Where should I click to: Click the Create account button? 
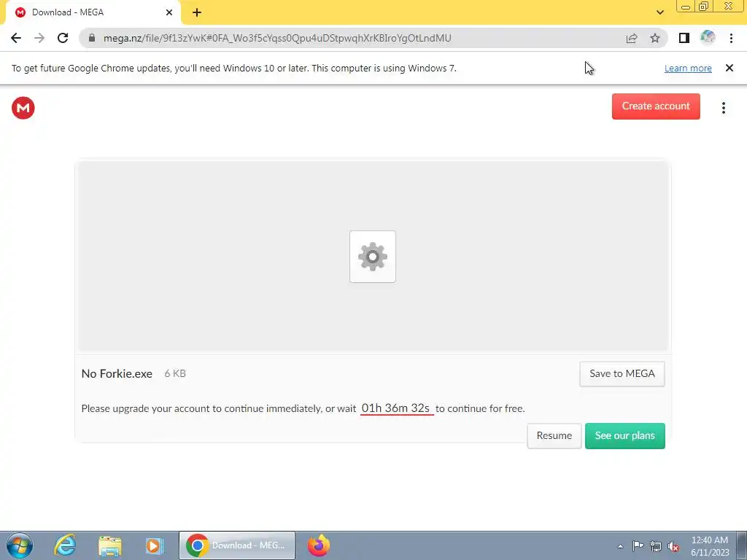(x=656, y=106)
